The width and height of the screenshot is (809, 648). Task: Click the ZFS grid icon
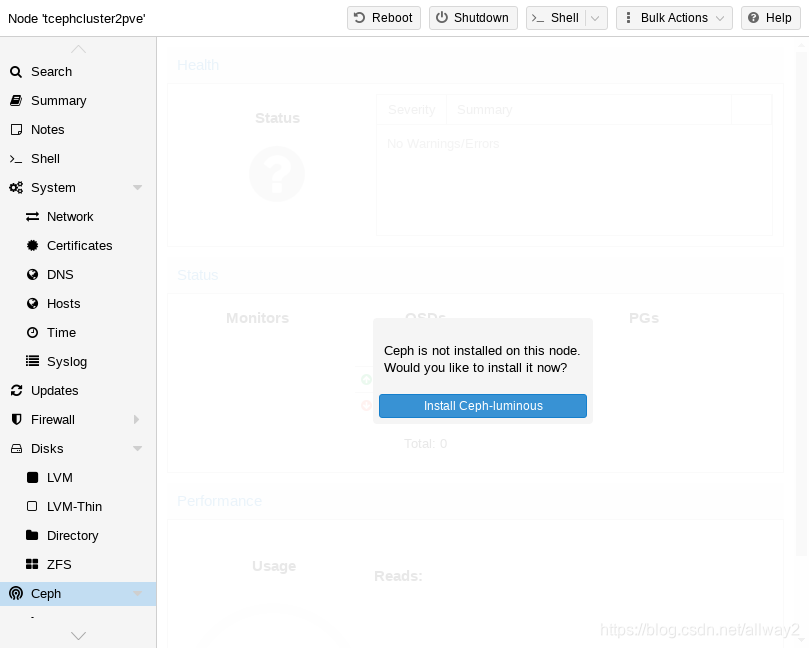coord(32,564)
